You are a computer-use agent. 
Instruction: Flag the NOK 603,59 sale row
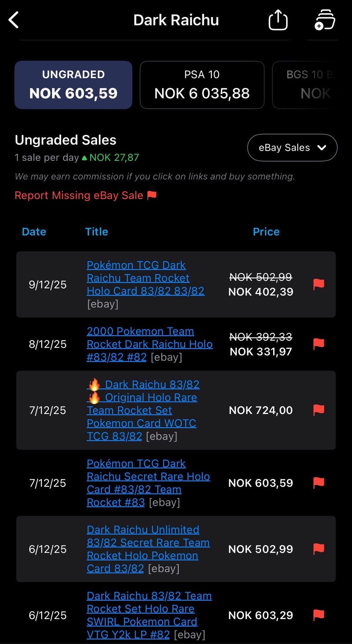[x=319, y=483]
